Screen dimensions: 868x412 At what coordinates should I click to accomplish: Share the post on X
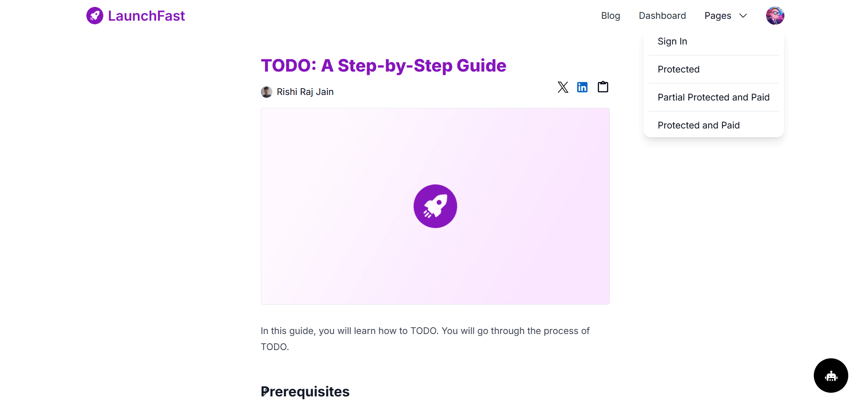[563, 87]
